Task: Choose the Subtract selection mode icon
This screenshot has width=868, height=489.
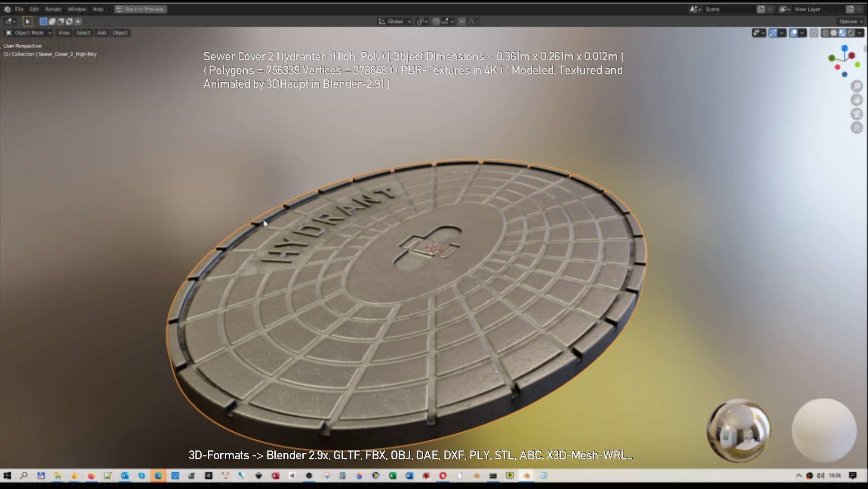Action: [61, 21]
